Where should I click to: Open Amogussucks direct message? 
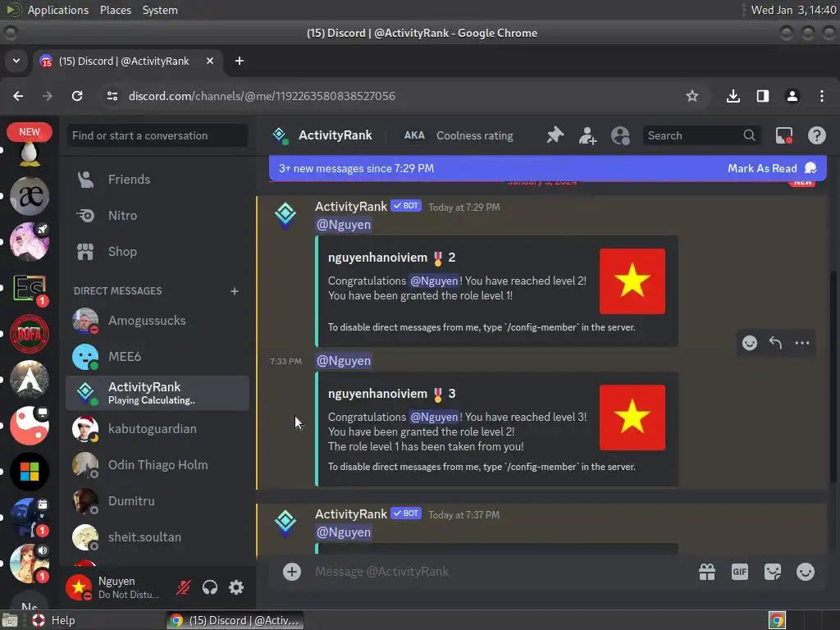tap(157, 321)
